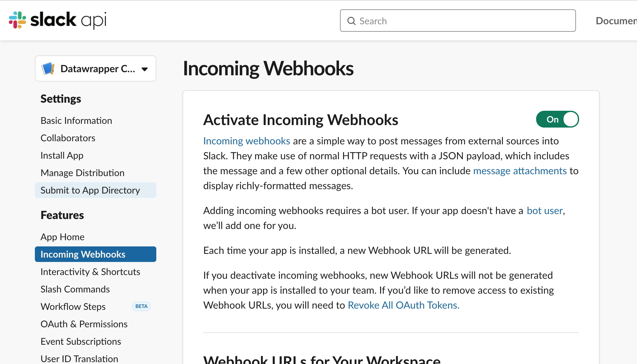Click the search magnifier icon
Image resolution: width=637 pixels, height=364 pixels.
click(x=352, y=21)
